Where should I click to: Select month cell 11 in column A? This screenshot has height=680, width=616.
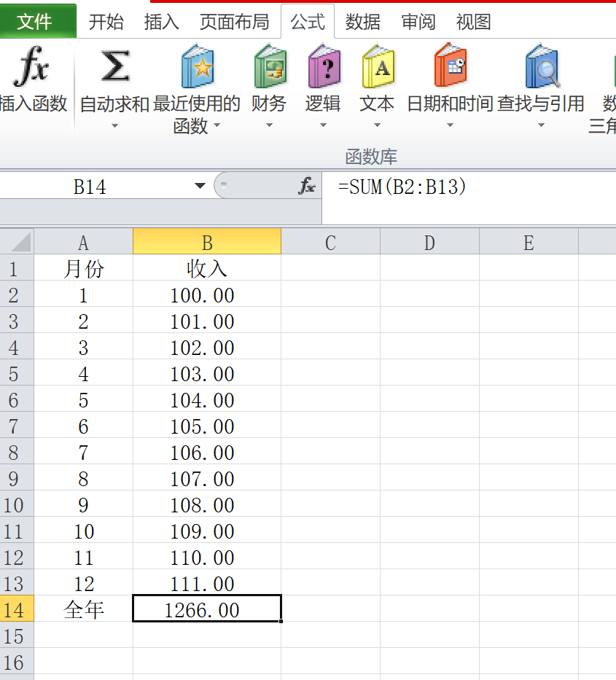click(83, 556)
